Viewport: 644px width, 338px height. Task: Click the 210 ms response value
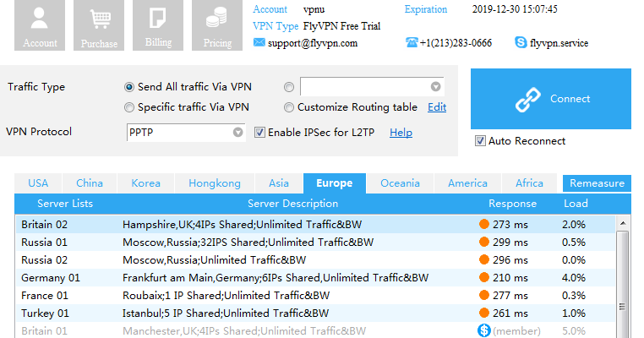click(510, 278)
